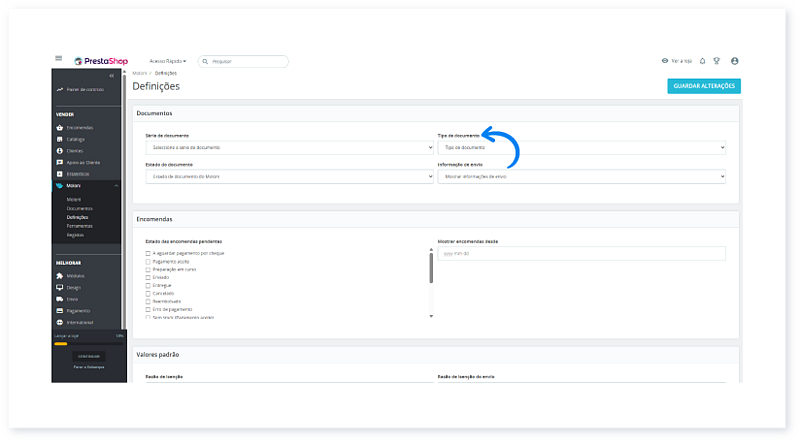Enable the 'Cancelado' order state checkbox
The width and height of the screenshot is (800, 442).
[148, 293]
